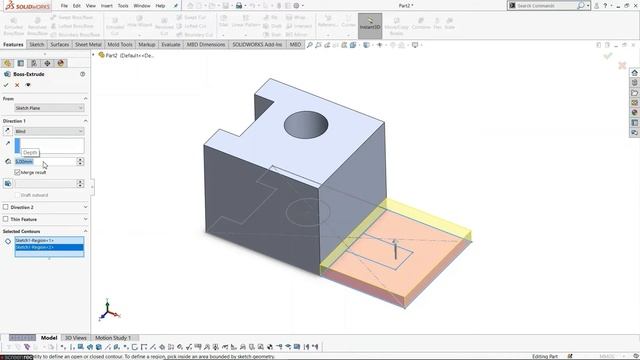
Task: Open the Motion Study 1 tab
Action: point(113,338)
